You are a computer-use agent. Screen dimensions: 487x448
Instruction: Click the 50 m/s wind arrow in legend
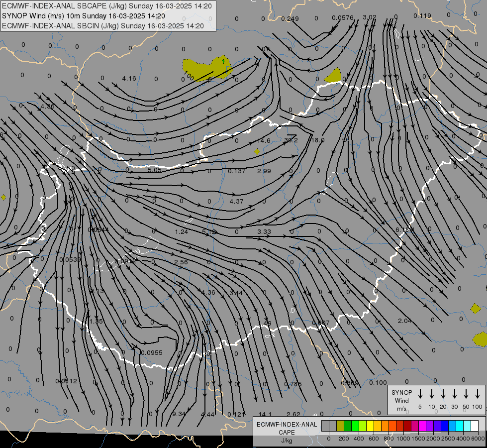coord(466,394)
